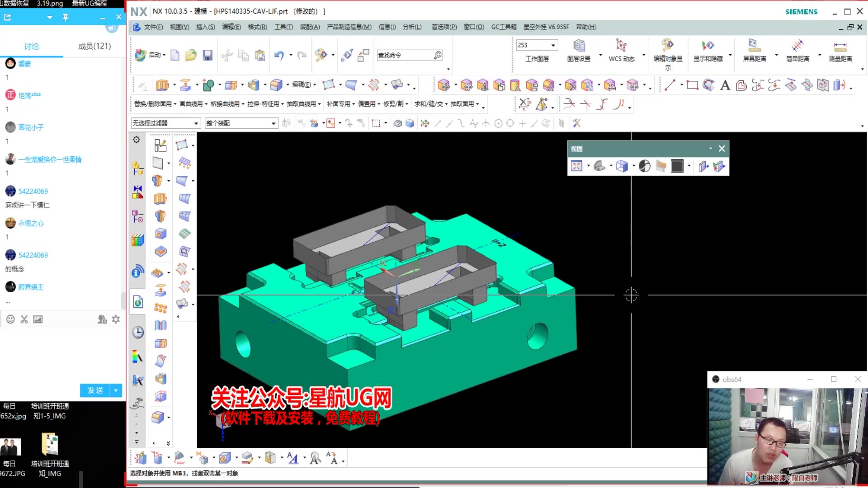
Task: Toggle the black background color swatch
Action: click(x=677, y=166)
